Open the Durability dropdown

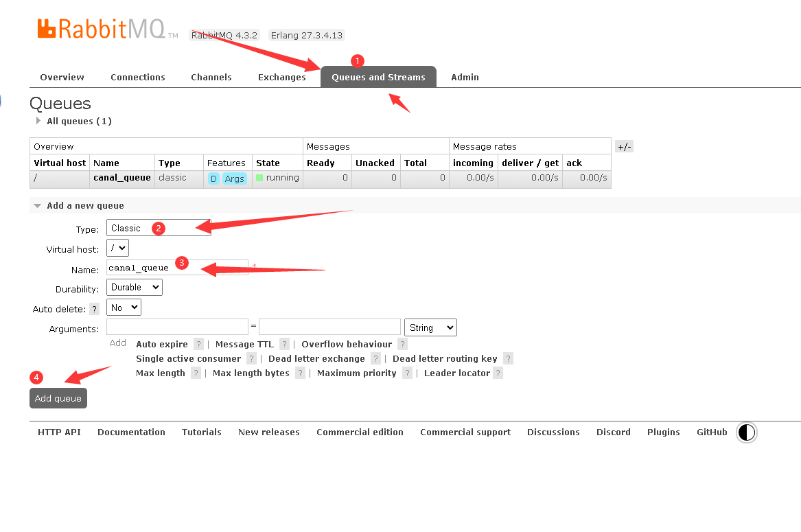(x=135, y=287)
